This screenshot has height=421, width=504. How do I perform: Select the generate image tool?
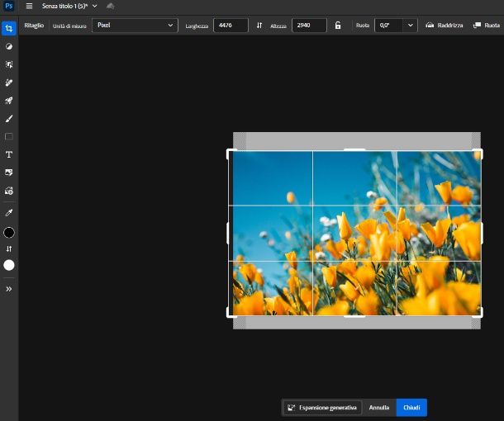(9, 191)
